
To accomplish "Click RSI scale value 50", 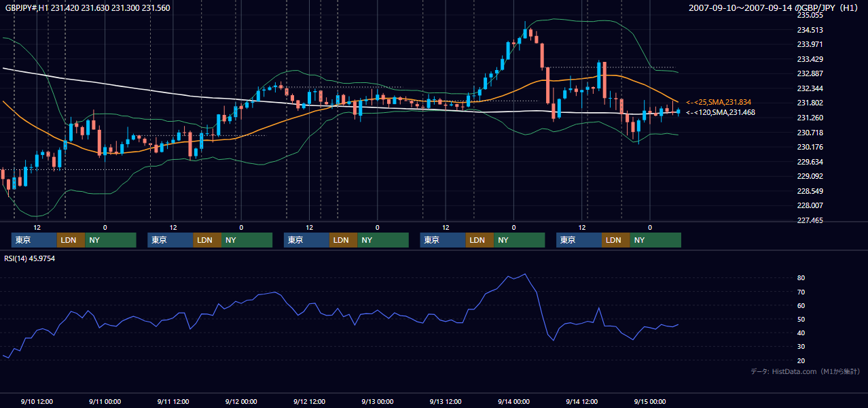I will click(801, 319).
